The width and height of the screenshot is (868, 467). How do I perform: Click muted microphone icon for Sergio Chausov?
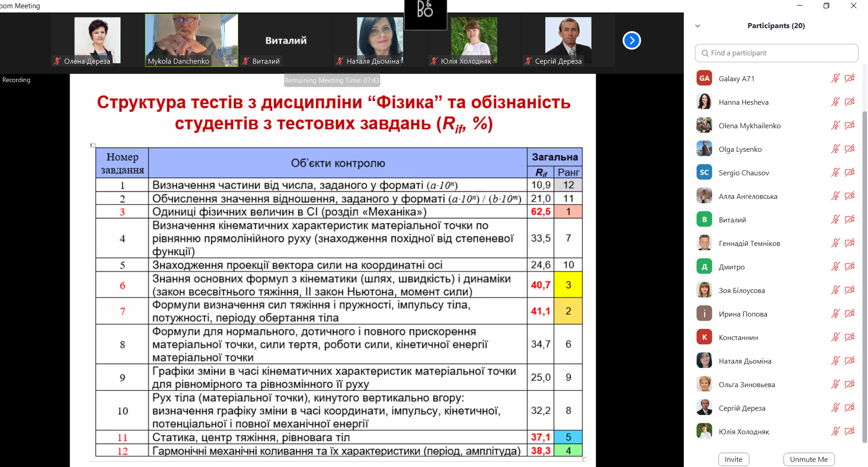[835, 173]
